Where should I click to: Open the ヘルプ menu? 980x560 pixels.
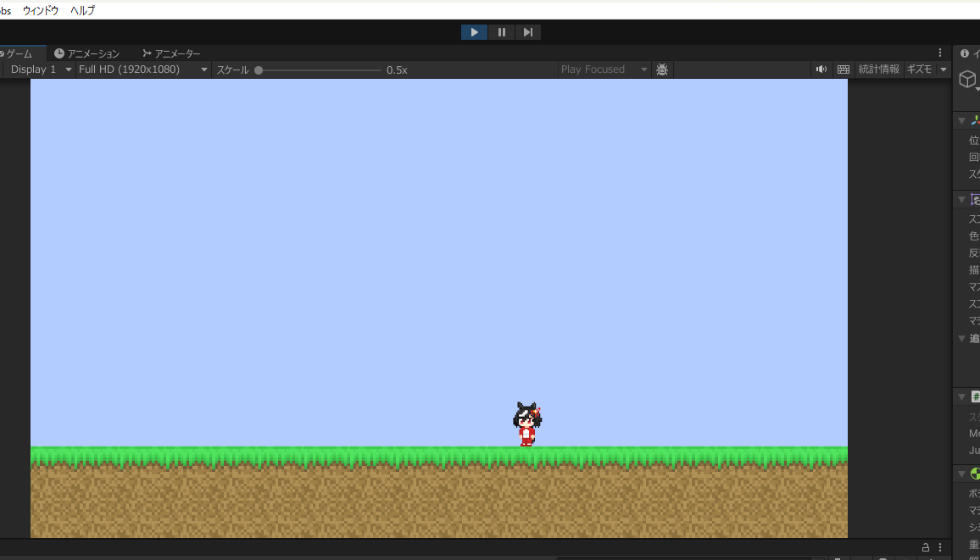82,11
